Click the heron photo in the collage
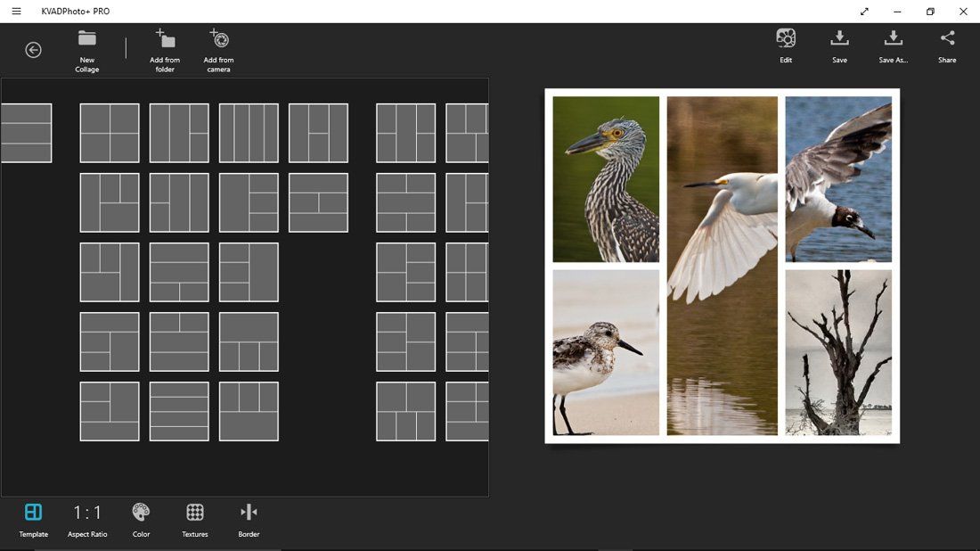 pos(605,177)
